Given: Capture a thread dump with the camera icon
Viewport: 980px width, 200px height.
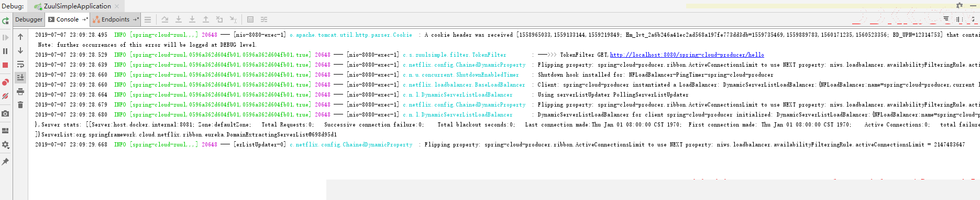Looking at the screenshot, I should [5, 113].
